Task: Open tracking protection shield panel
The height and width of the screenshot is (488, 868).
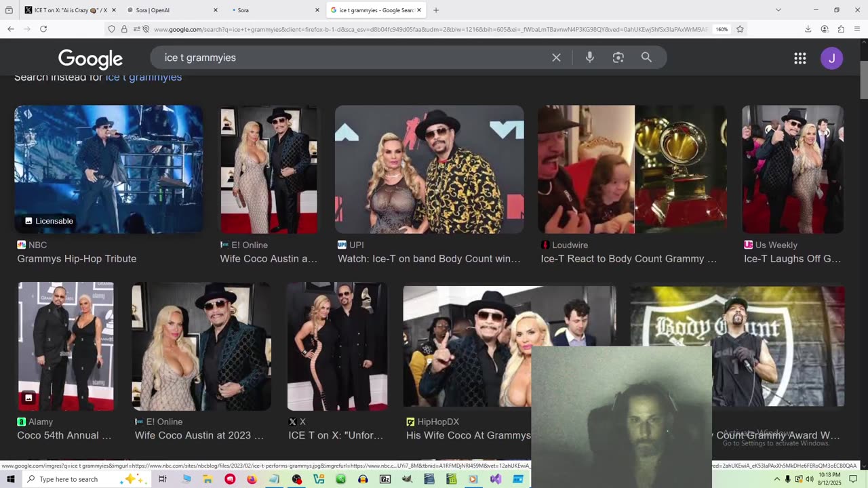Action: (112, 29)
